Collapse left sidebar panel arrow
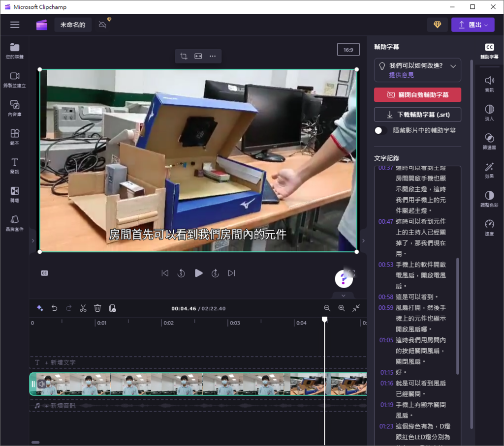Viewport: 504px width, 446px height. (33, 240)
